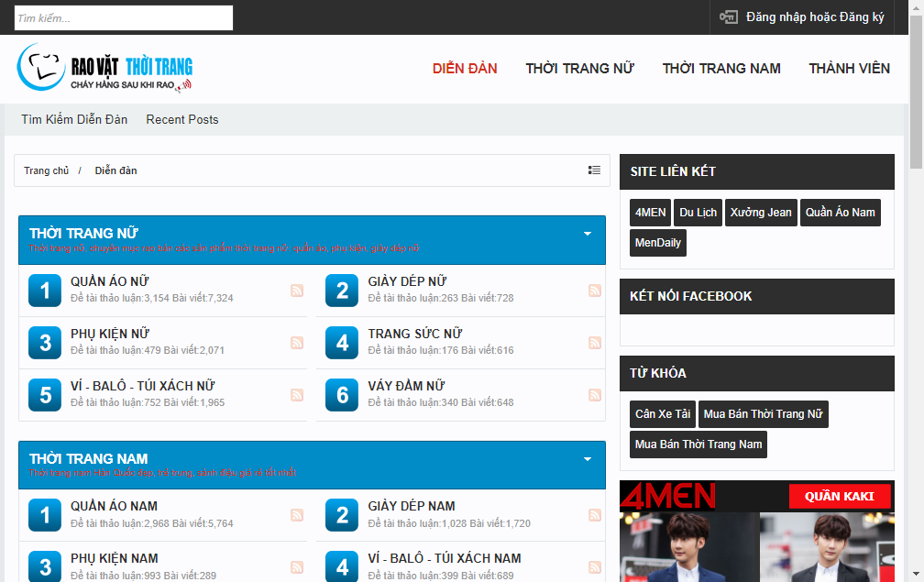Click number 4 icon beside Ví - Balô - Túi Xách Nam
The image size is (924, 582).
point(342,566)
